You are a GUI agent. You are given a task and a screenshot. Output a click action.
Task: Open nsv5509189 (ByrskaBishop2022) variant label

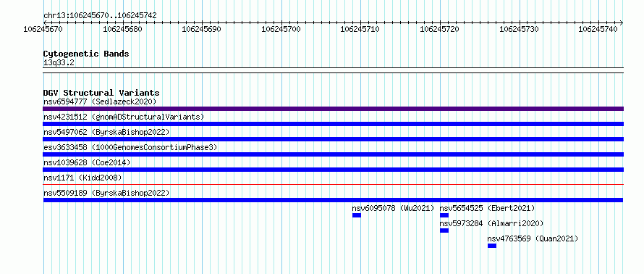coord(106,193)
